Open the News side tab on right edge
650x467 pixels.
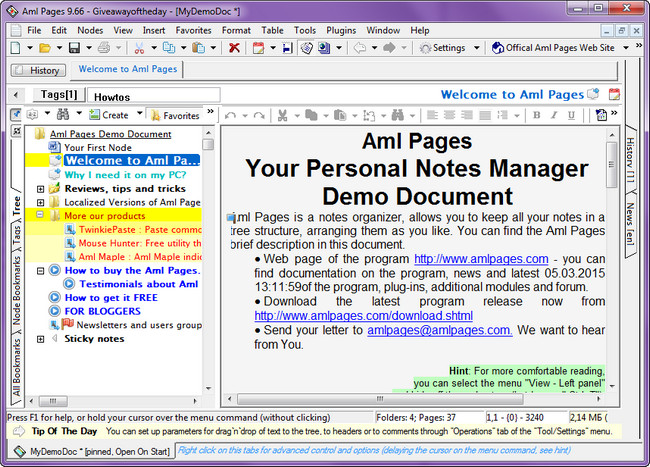(631, 224)
